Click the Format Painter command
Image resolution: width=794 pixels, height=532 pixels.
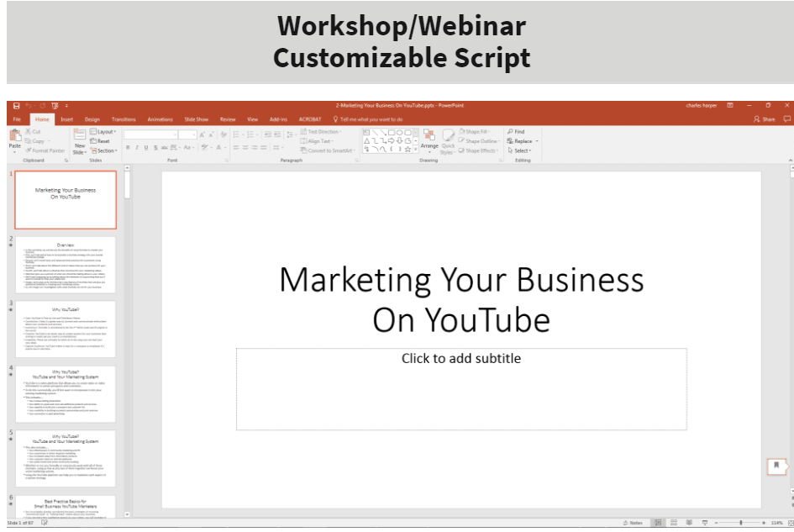click(x=45, y=150)
